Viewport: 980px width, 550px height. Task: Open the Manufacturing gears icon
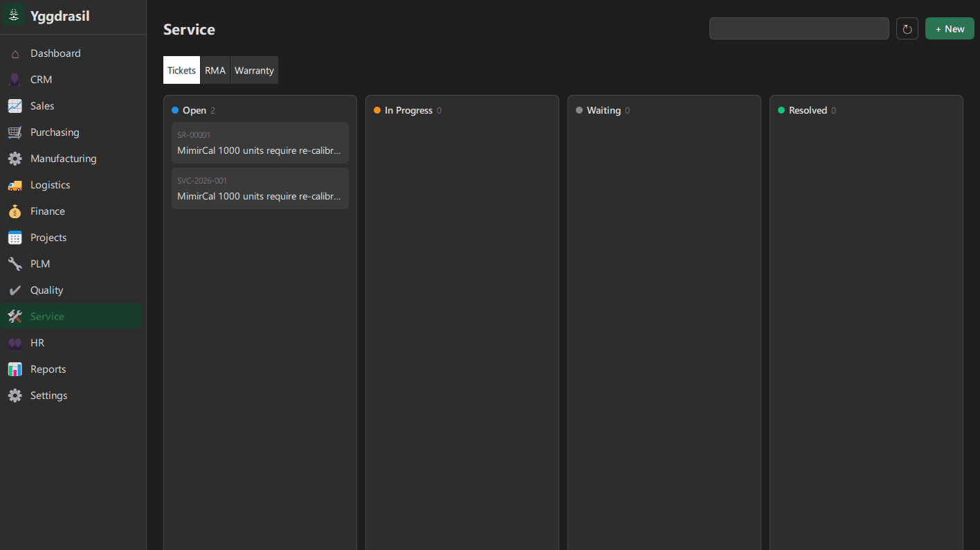[15, 158]
